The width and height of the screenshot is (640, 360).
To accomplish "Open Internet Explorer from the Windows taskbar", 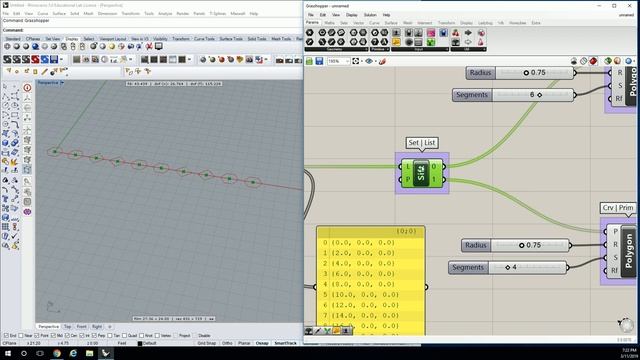I will tap(73, 353).
